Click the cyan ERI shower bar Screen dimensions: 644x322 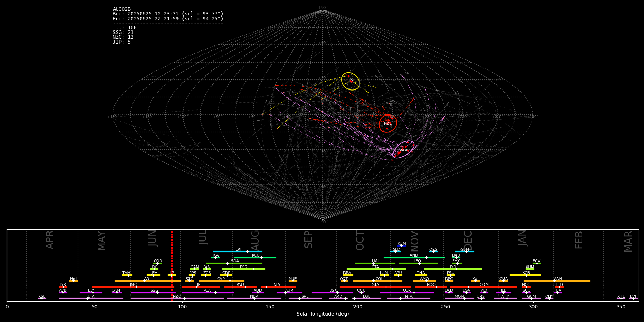tap(238, 252)
